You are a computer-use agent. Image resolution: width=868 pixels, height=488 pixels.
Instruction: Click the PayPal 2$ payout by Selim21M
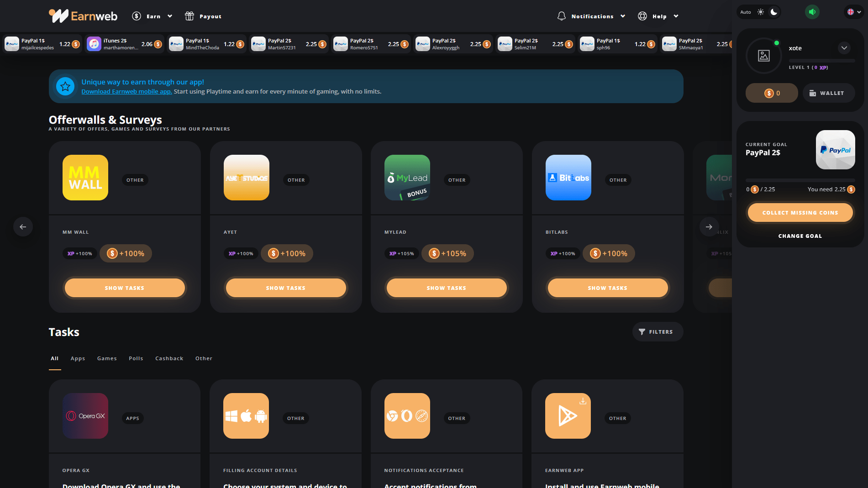[x=536, y=44]
